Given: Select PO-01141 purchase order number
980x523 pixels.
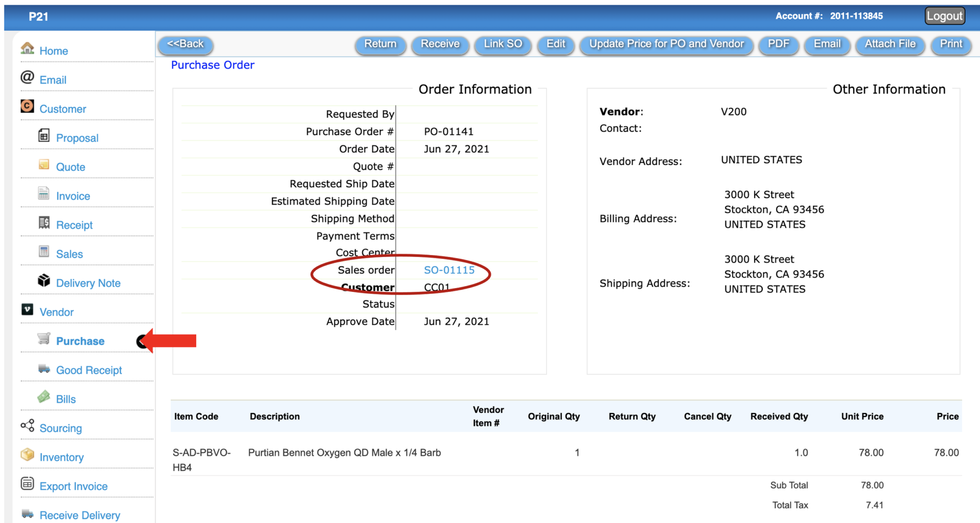Looking at the screenshot, I should pyautogui.click(x=449, y=132).
